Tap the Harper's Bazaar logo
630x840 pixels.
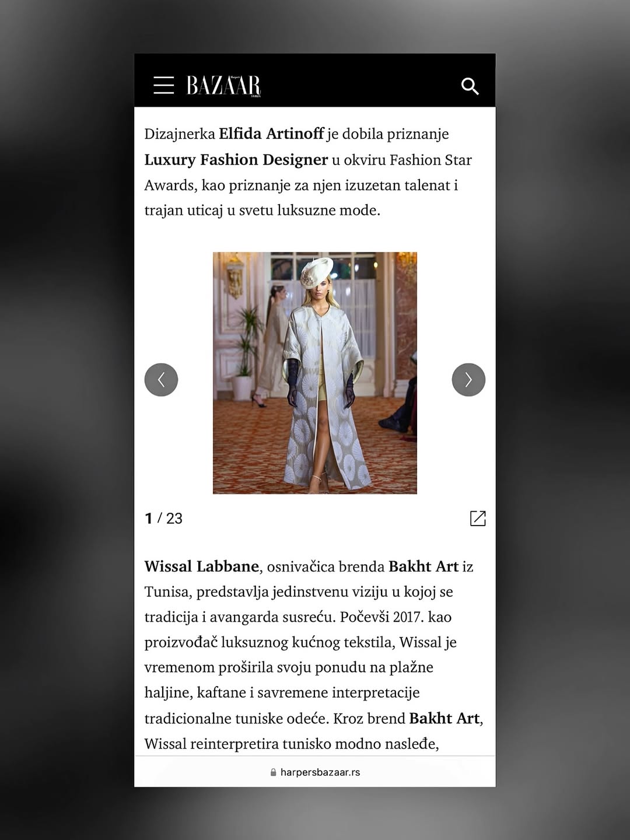223,85
